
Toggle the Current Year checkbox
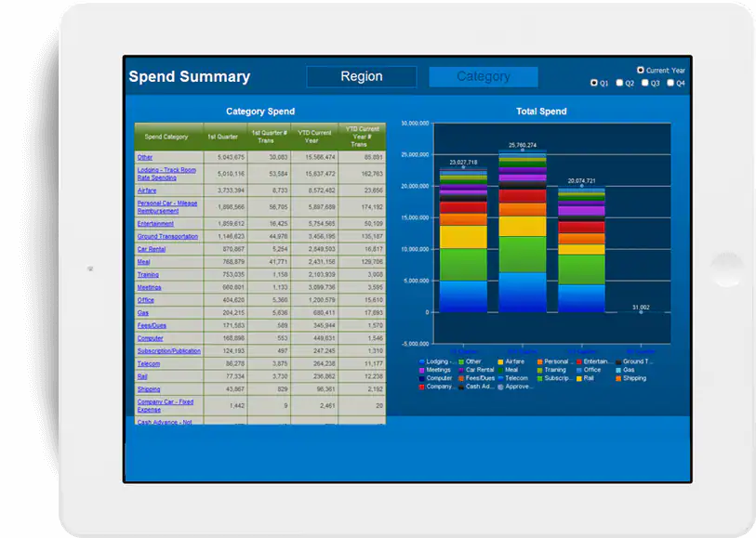pyautogui.click(x=641, y=70)
